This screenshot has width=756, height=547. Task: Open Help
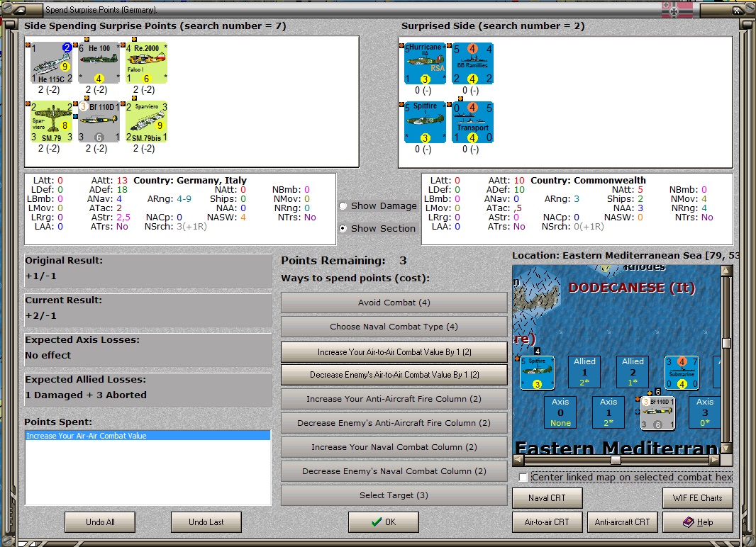[698, 522]
